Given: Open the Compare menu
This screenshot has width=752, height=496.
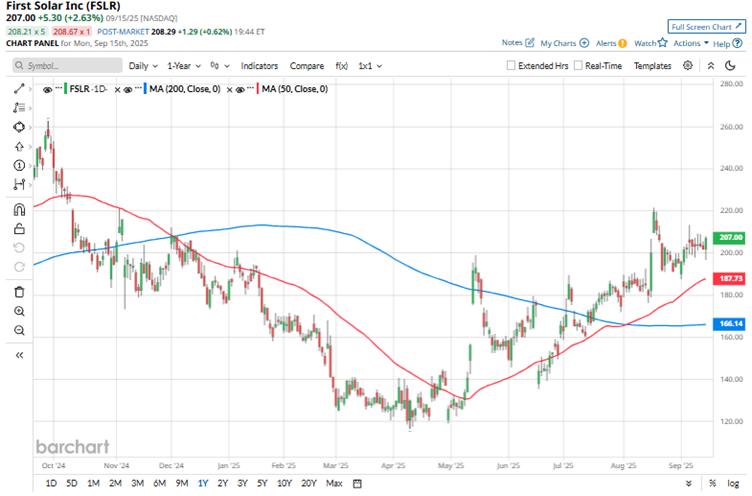Looking at the screenshot, I should 306,66.
